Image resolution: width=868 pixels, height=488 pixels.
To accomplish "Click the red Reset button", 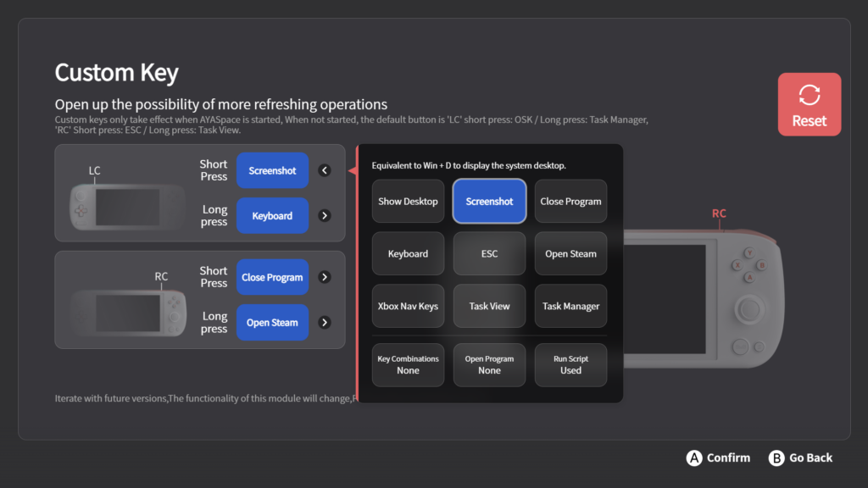I will (x=809, y=104).
